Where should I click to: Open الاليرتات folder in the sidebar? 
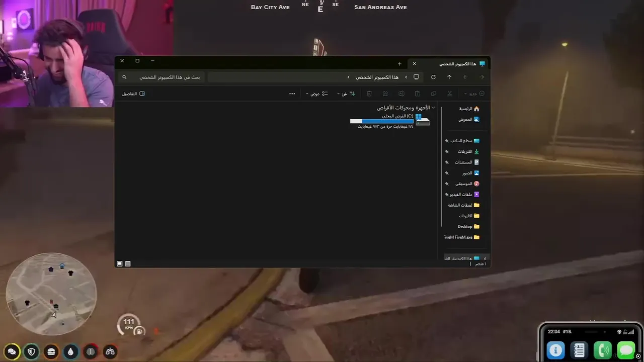tap(469, 216)
